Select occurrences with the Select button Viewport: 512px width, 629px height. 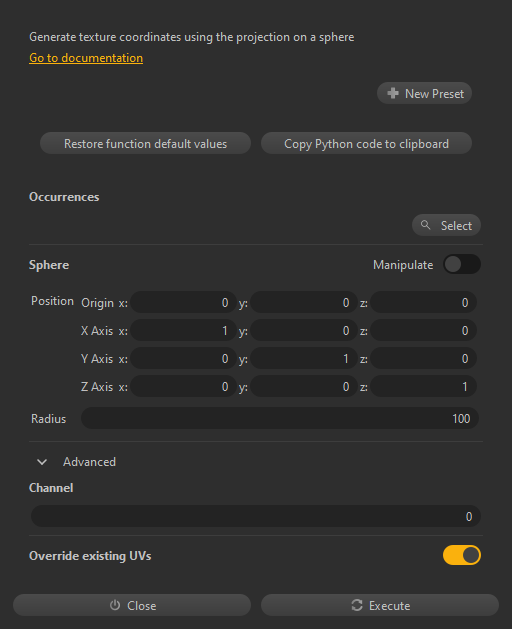pyautogui.click(x=446, y=225)
